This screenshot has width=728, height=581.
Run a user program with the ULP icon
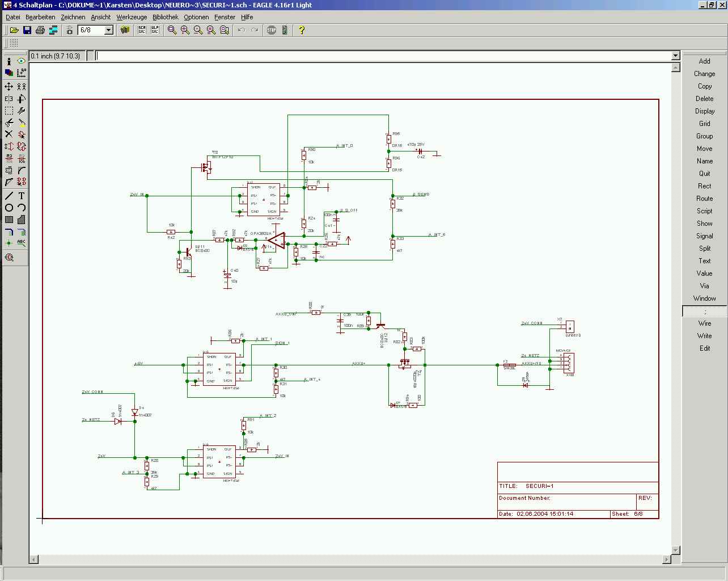155,30
